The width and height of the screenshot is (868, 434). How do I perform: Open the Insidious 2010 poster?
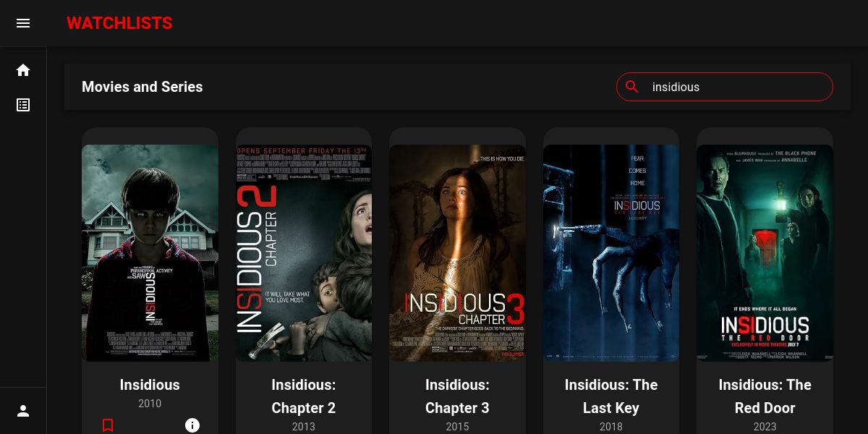coord(150,253)
